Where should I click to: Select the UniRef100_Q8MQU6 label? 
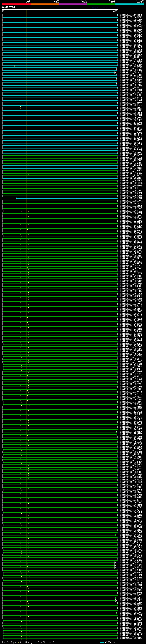coord(131,82)
